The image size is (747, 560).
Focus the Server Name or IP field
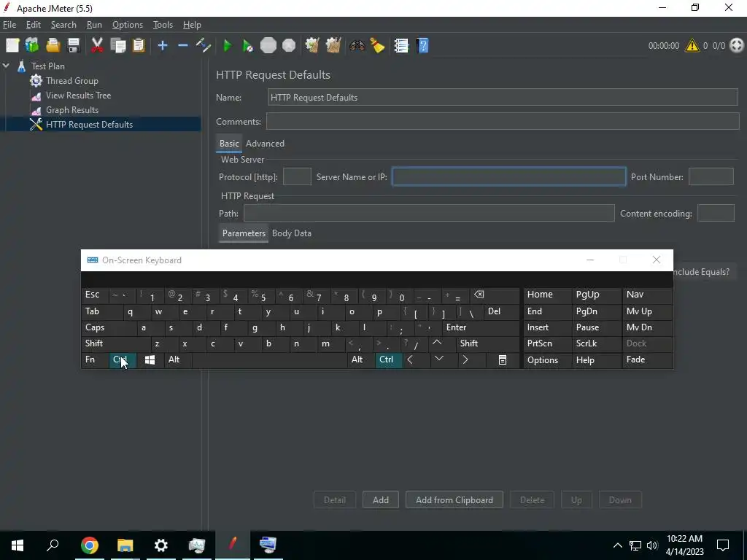pos(508,176)
